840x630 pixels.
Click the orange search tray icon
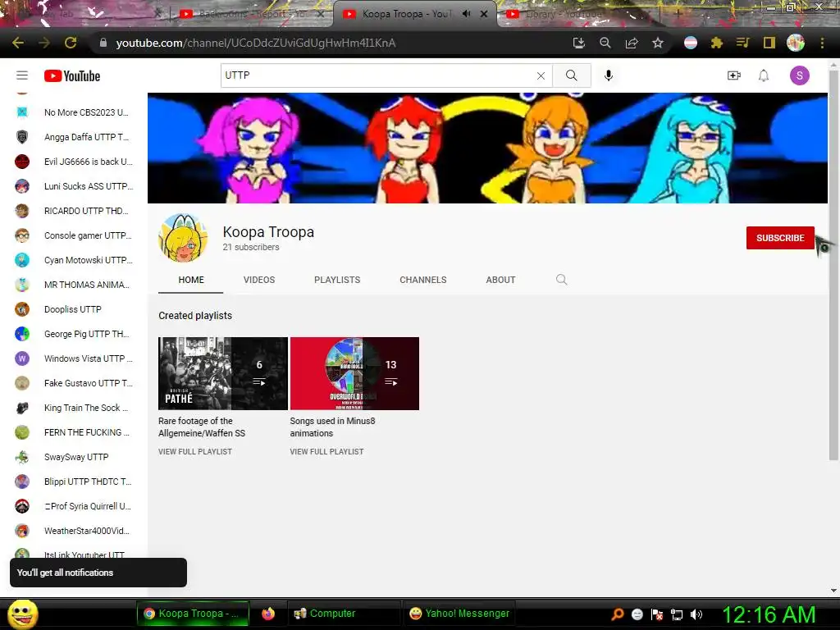coord(618,614)
